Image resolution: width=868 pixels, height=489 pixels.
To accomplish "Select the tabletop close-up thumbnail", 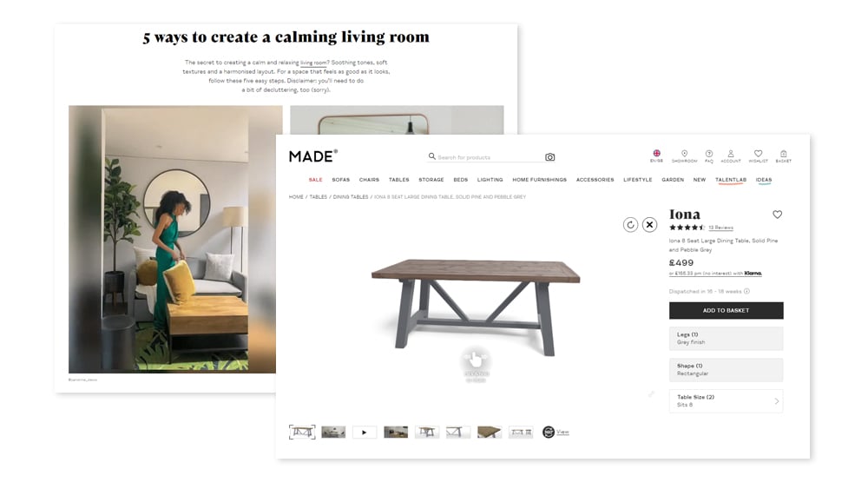I will [x=489, y=432].
